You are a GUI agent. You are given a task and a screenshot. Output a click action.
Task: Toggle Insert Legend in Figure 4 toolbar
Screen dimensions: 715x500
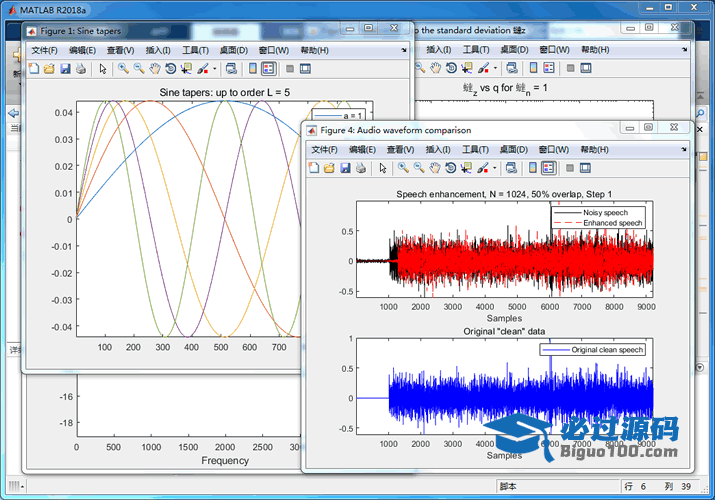[551, 168]
